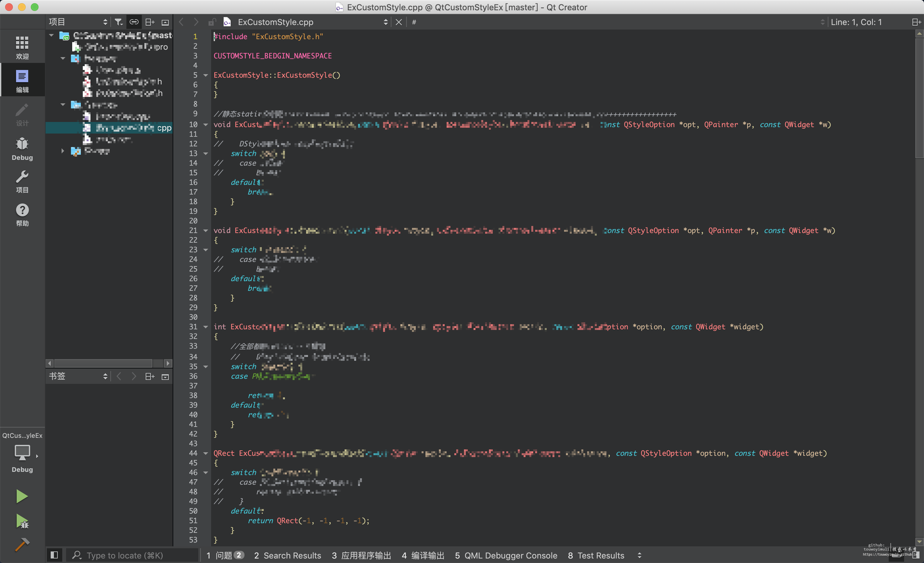Switch to Debug mode in sidebar
Viewport: 924px width, 563px height.
(22, 149)
